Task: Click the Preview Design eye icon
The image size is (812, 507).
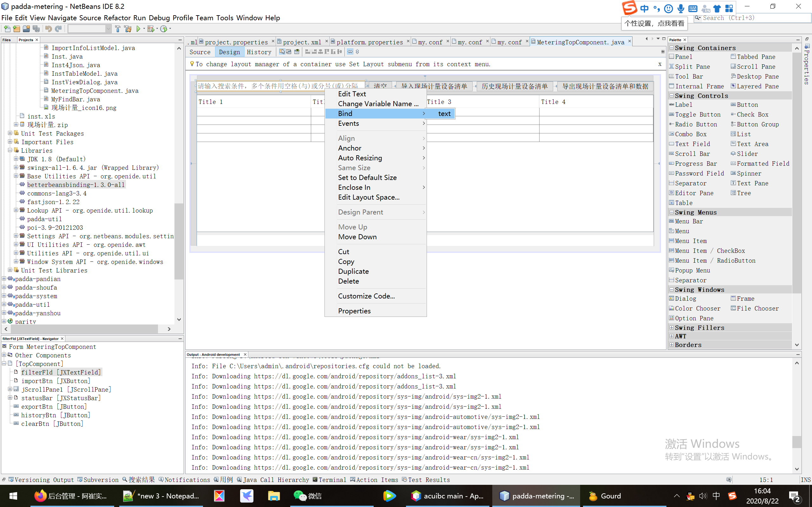Action: click(297, 52)
